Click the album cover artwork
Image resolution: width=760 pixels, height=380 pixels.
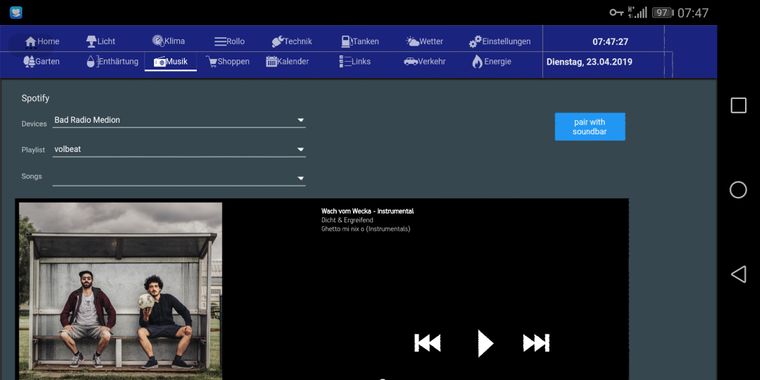click(x=120, y=291)
